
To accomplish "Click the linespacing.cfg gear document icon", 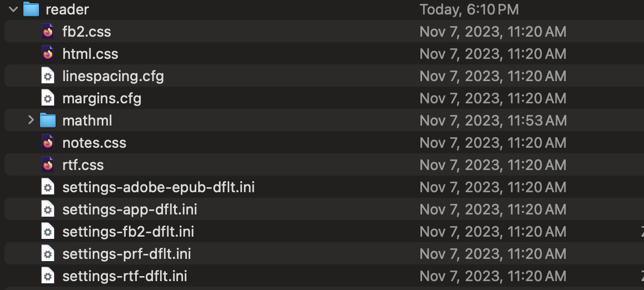I will tap(48, 76).
